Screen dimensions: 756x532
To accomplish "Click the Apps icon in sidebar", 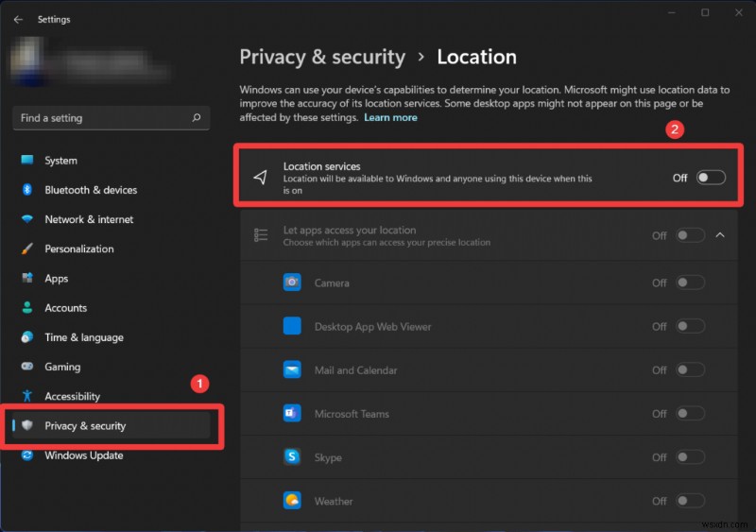I will [27, 278].
